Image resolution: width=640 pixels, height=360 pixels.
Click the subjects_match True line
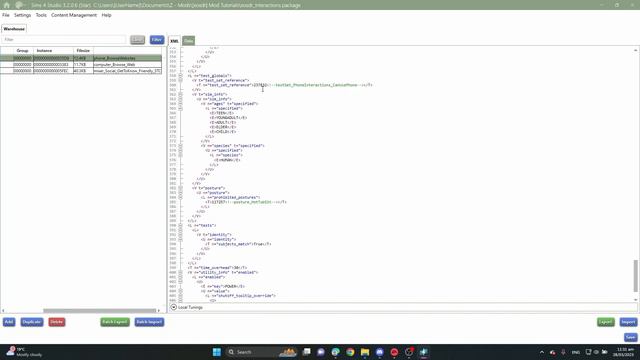[x=238, y=244]
